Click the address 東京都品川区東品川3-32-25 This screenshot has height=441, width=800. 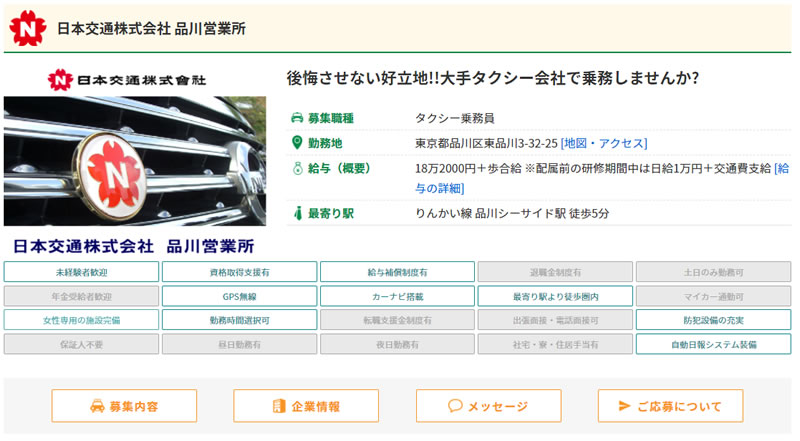click(x=486, y=143)
